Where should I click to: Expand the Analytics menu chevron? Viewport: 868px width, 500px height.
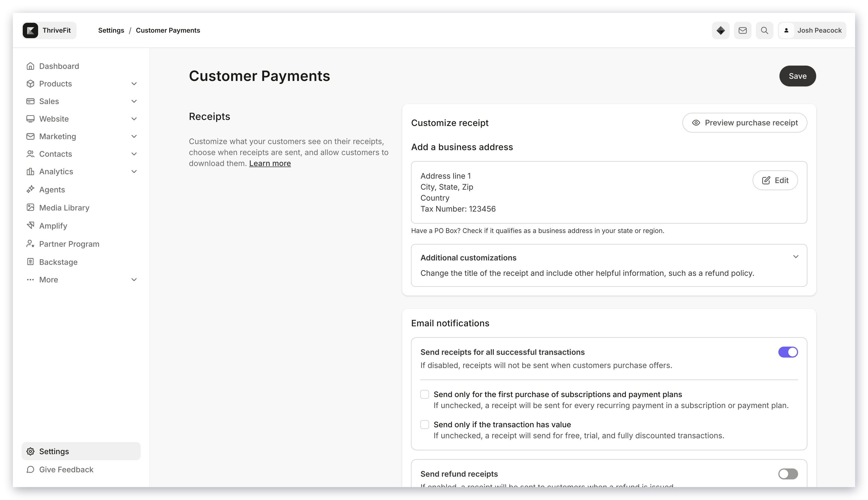click(x=134, y=171)
